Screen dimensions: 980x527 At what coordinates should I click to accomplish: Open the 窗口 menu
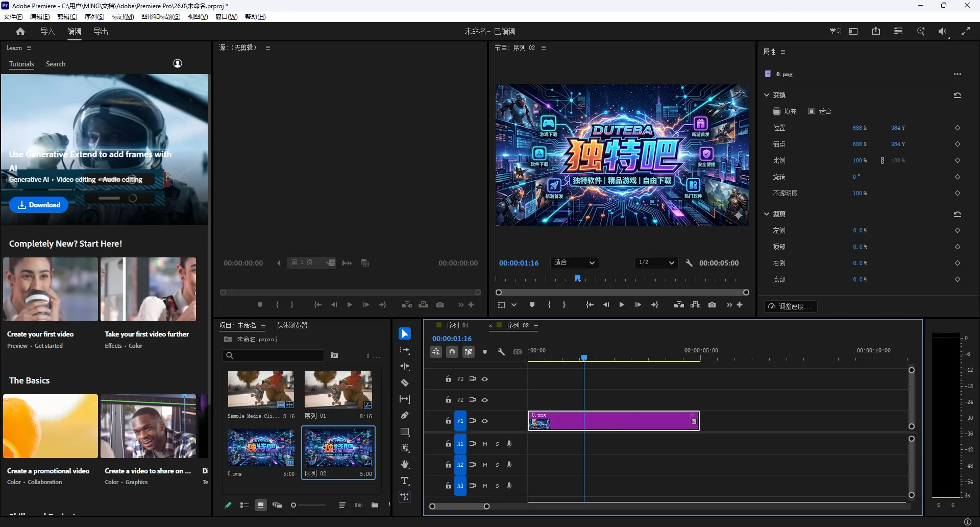tap(226, 16)
